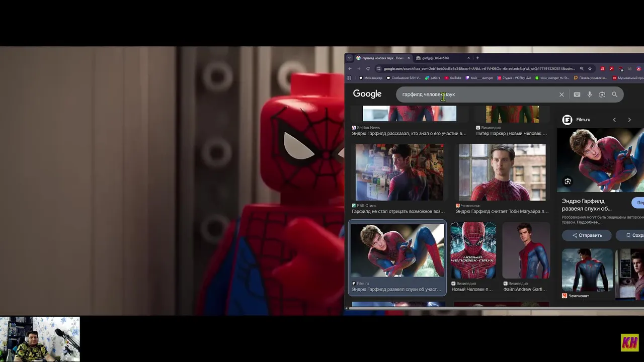Reload the page

coord(368,68)
